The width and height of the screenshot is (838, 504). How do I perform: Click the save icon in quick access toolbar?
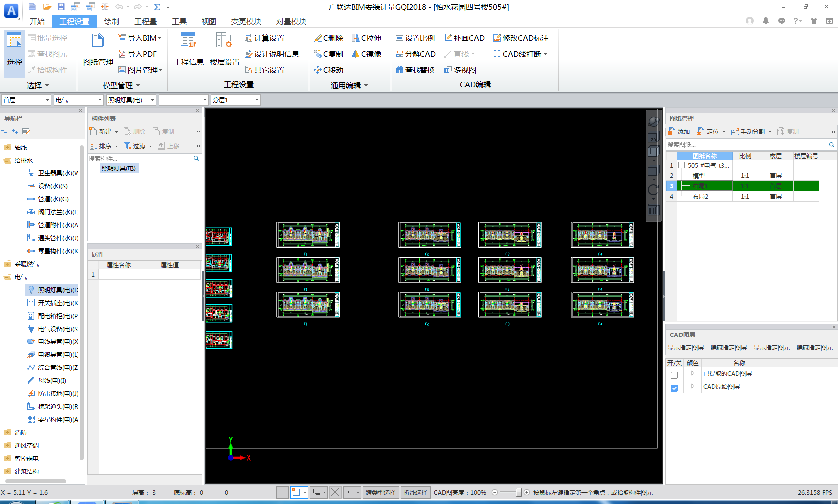point(61,7)
